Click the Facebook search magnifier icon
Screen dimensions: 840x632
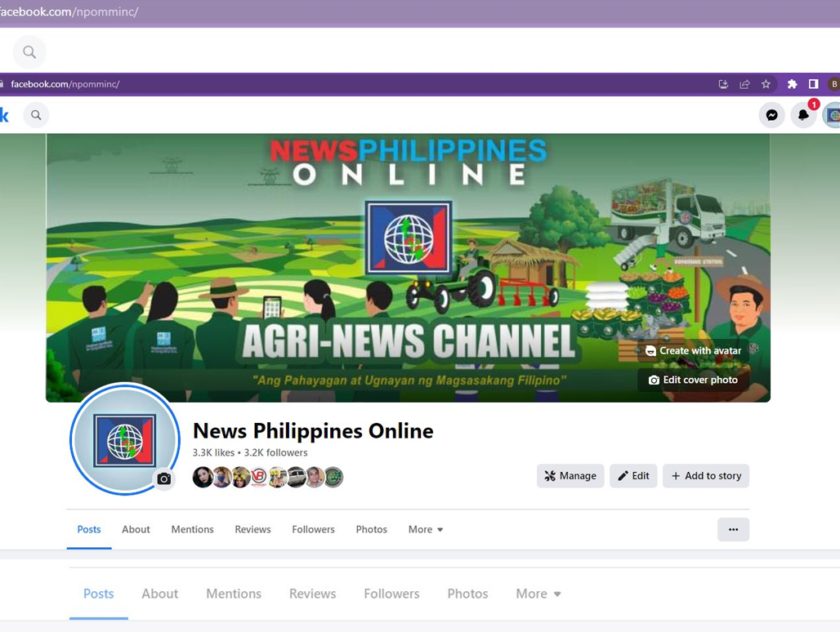pos(36,115)
